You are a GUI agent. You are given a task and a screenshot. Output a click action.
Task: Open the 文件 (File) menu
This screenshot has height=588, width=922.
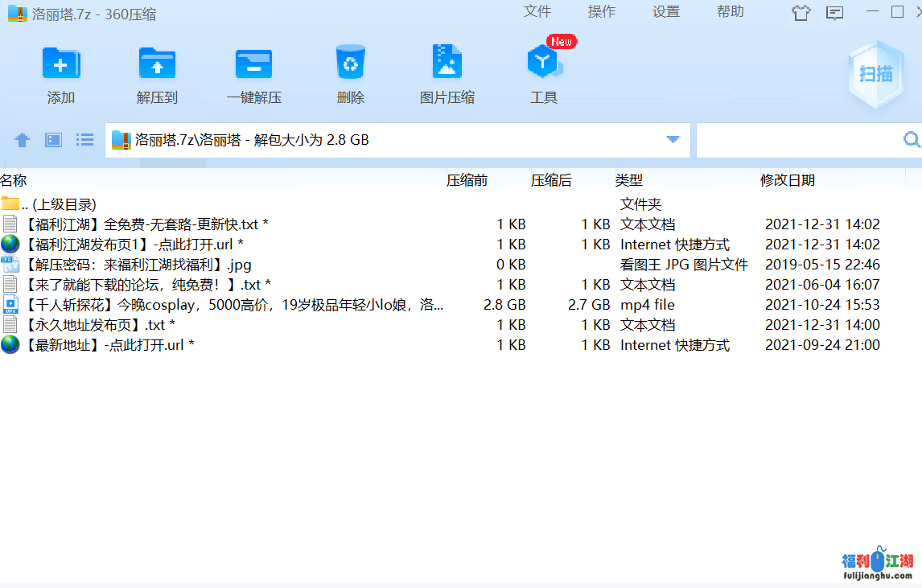click(537, 11)
